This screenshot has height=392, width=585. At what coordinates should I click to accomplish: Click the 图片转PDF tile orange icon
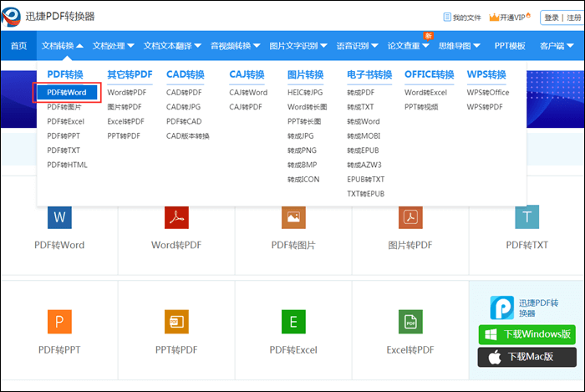click(x=410, y=216)
